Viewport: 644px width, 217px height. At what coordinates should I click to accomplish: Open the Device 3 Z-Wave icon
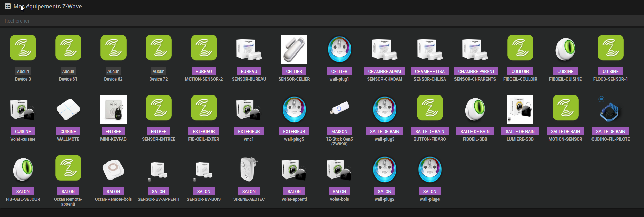click(23, 48)
